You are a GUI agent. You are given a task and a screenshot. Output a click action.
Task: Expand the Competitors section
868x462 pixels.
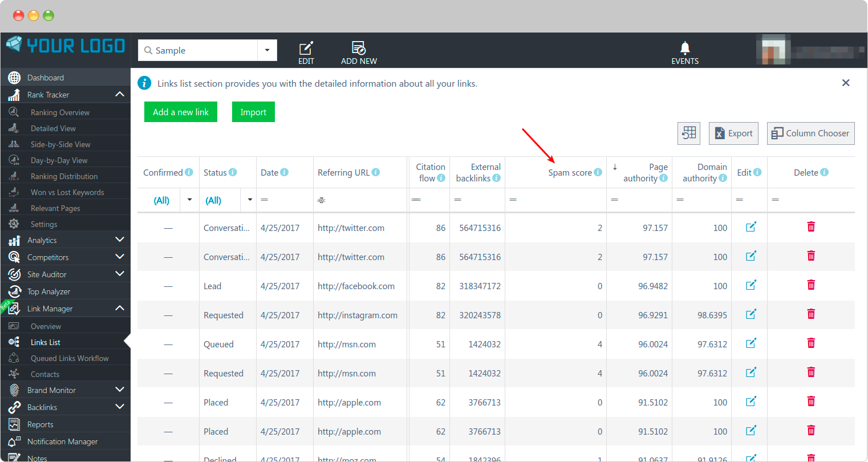click(x=120, y=257)
